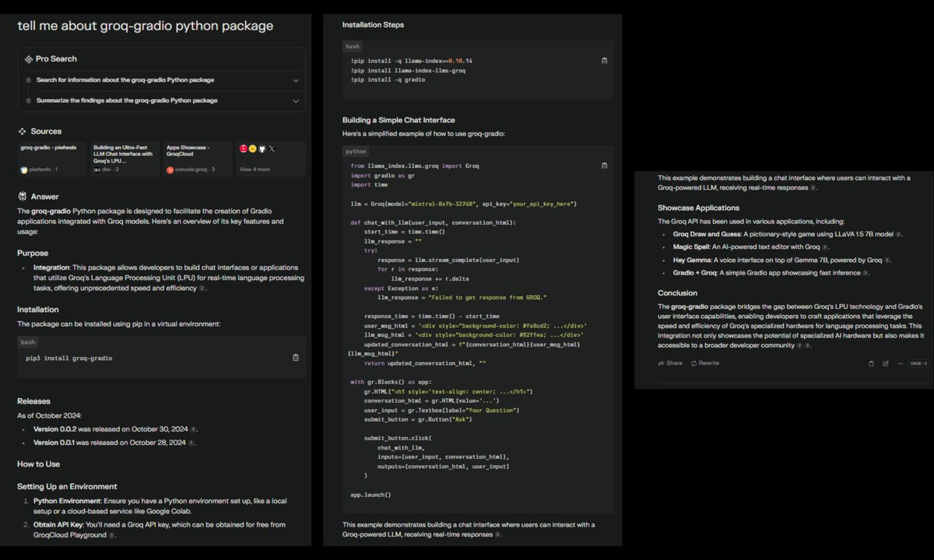The image size is (934, 560).
Task: Open the groq-gradio - piwheels source card
Action: pos(51,158)
